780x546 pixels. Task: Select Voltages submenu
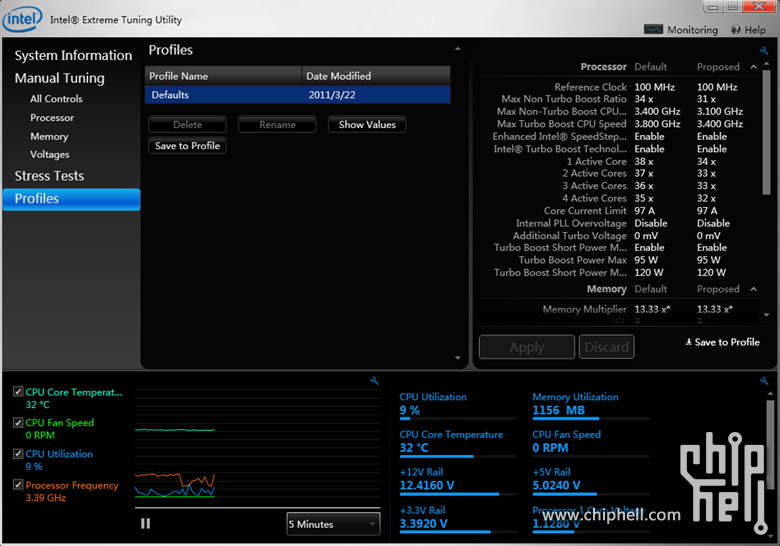[x=50, y=155]
